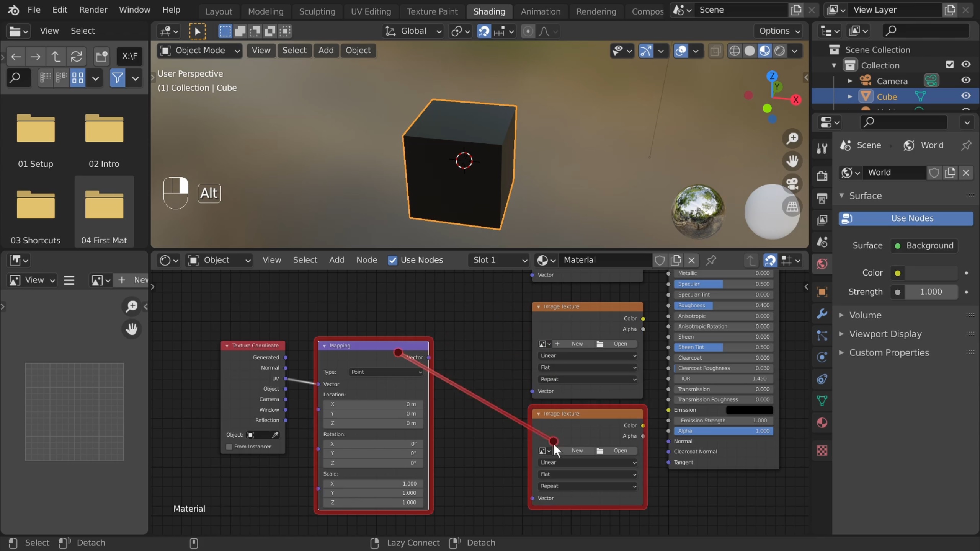Screen dimensions: 980x551
Task: Click New in the lower Image Texture node
Action: coord(578,450)
